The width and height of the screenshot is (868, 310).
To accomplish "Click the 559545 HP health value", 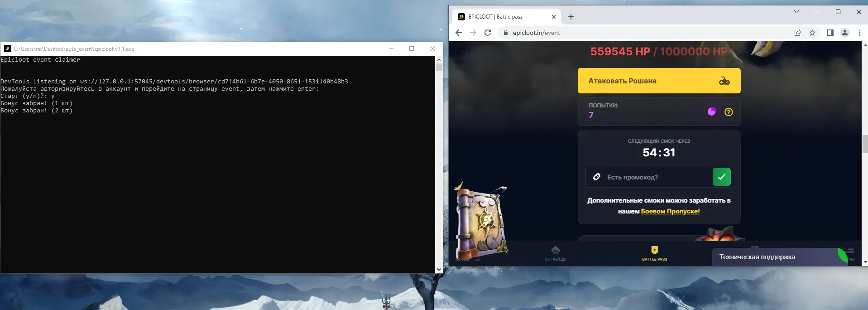I will click(x=620, y=52).
